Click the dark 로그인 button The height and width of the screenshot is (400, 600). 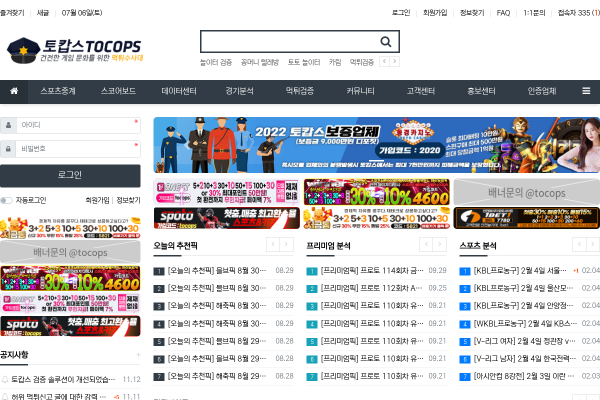[70, 175]
